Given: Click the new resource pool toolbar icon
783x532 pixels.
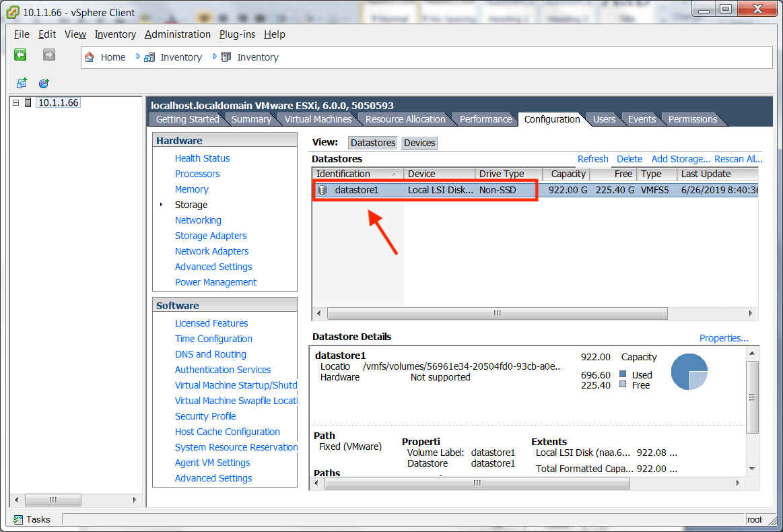Looking at the screenshot, I should 44,83.
